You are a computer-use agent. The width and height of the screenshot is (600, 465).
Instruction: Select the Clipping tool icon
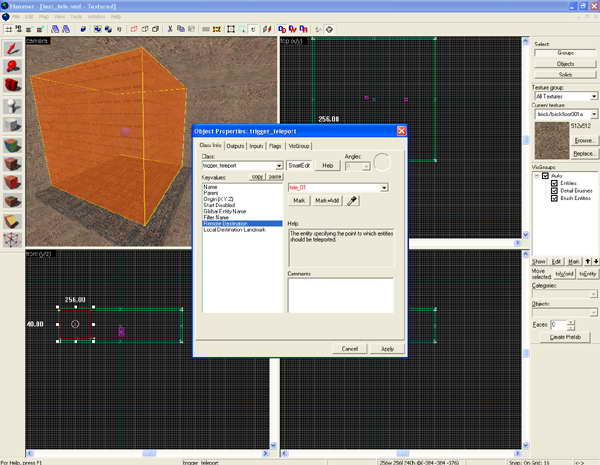[12, 220]
